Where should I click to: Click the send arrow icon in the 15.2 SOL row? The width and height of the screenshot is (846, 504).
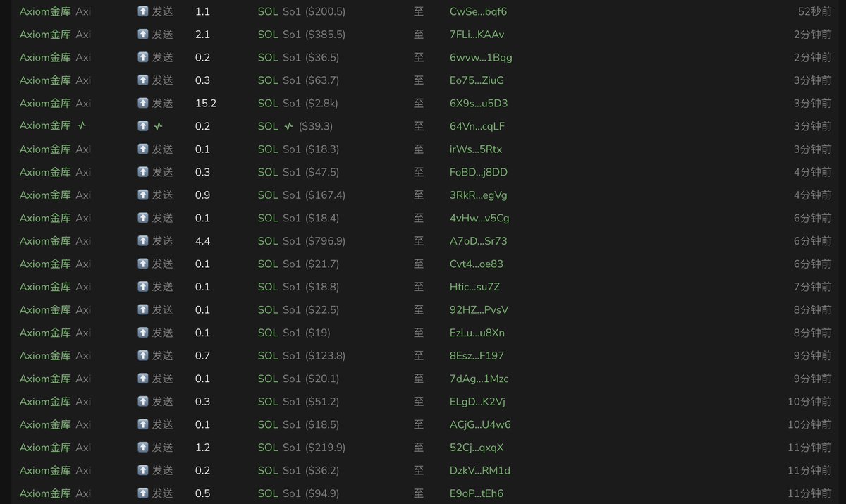(143, 103)
